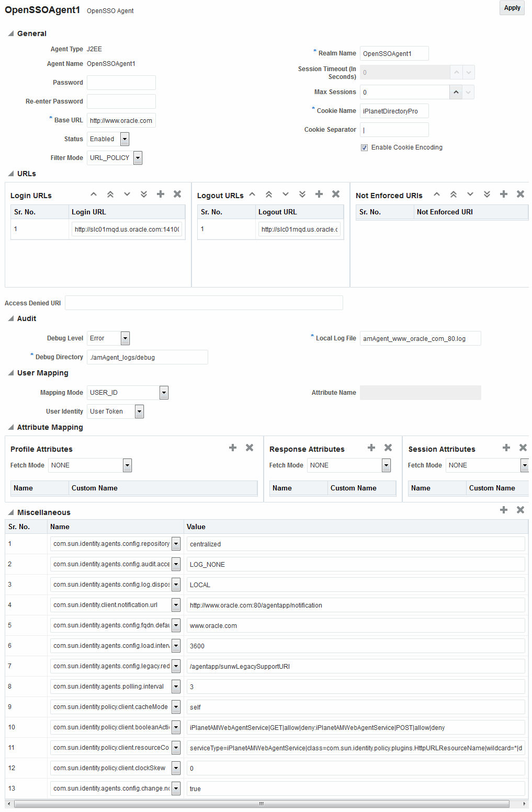Collapse the Miscellaneous section

click(x=10, y=512)
